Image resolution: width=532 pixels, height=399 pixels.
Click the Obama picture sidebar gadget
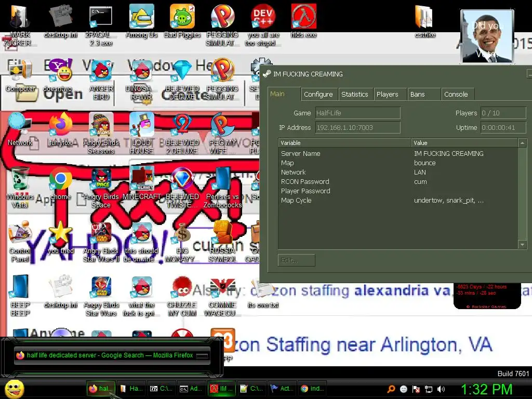click(487, 36)
